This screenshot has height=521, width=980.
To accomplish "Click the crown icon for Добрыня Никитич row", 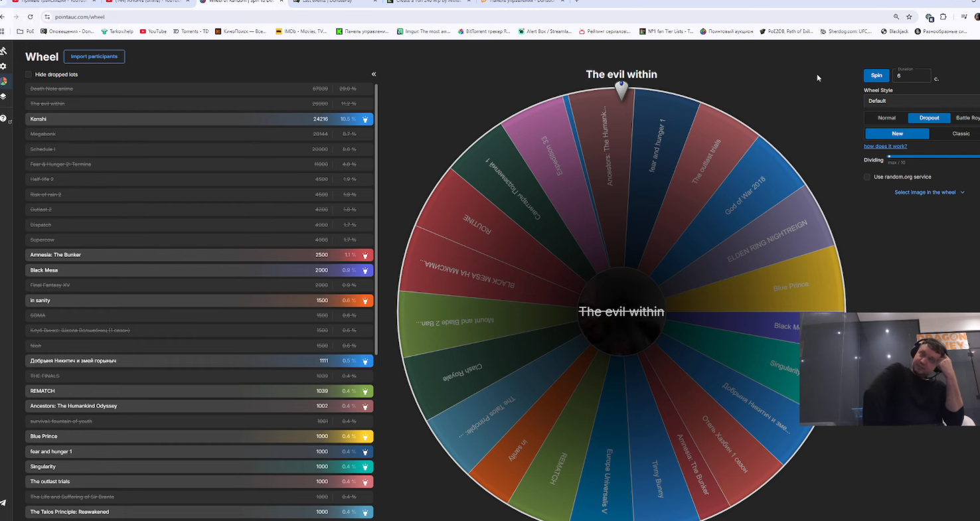I will click(x=365, y=361).
